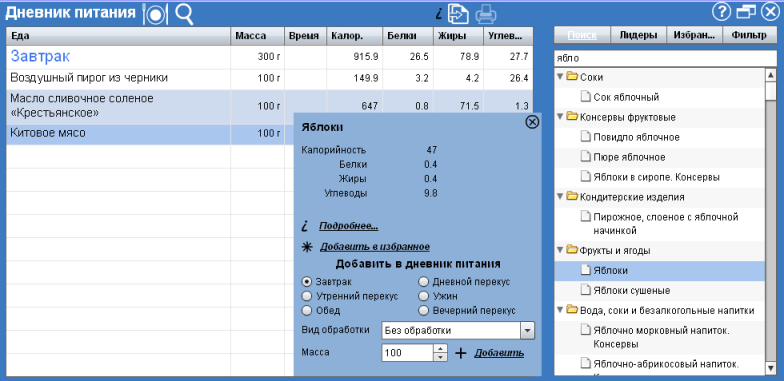Decrease the Масса value with down arrow
This screenshot has width=784, height=381.
click(x=440, y=357)
